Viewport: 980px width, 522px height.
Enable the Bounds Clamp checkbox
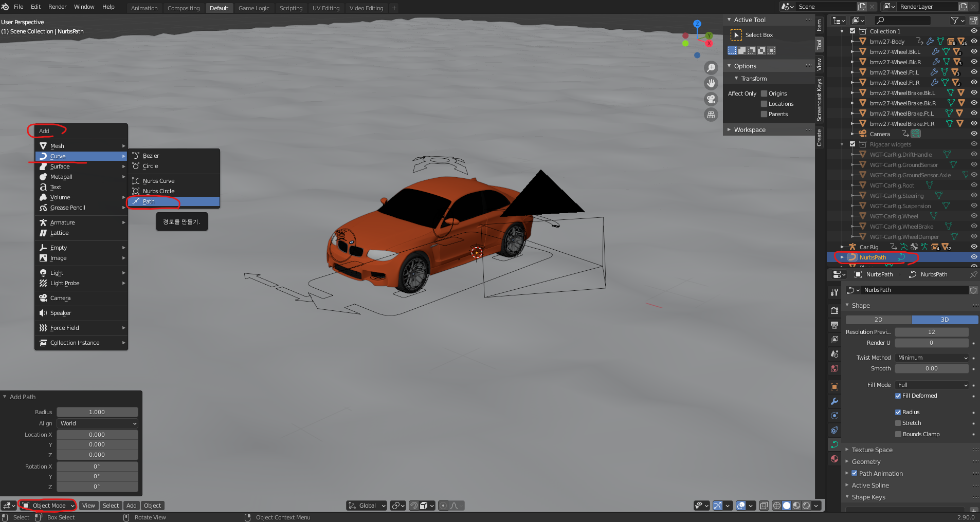898,434
